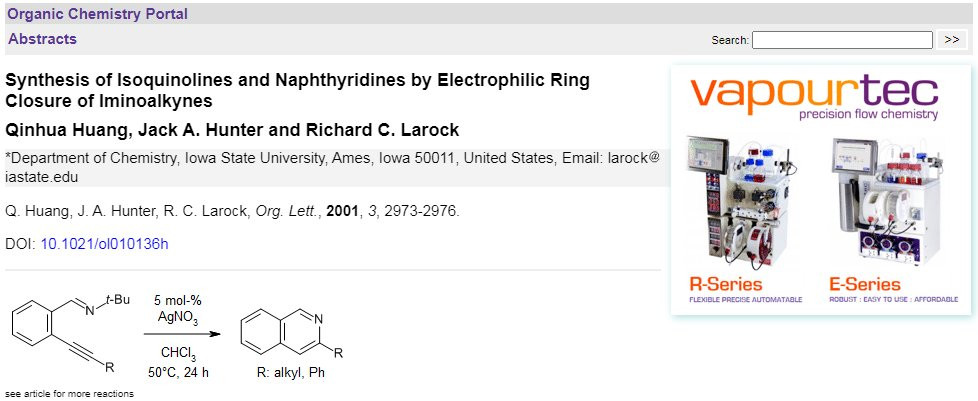Select the blue E-Series label
Viewport: 978px width, 401px height.
867,284
